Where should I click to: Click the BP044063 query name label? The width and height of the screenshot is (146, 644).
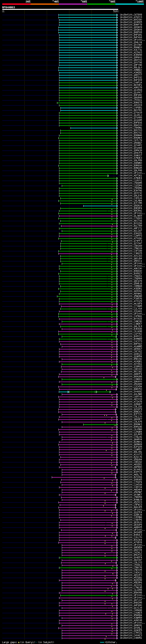pyautogui.click(x=8, y=7)
